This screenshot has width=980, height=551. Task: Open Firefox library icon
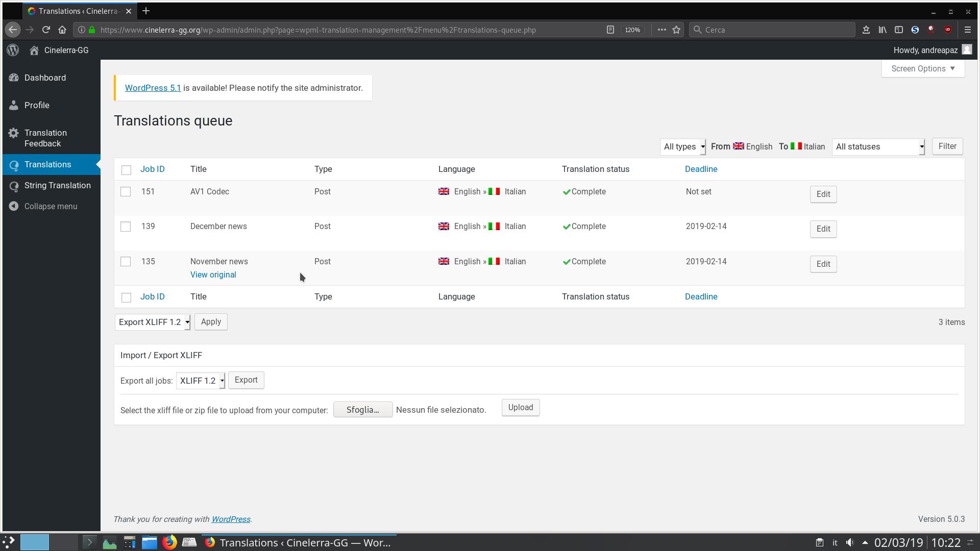click(882, 30)
